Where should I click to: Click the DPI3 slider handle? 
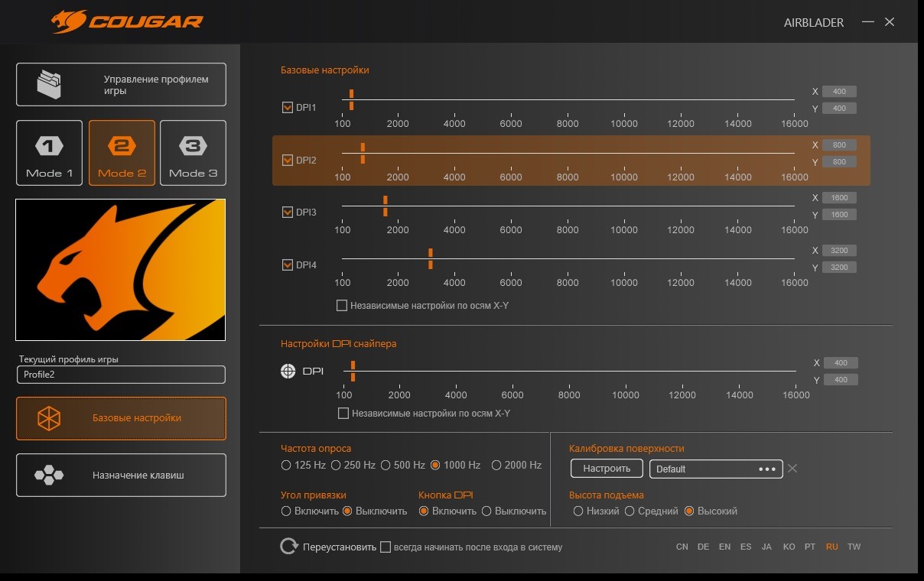(x=386, y=206)
